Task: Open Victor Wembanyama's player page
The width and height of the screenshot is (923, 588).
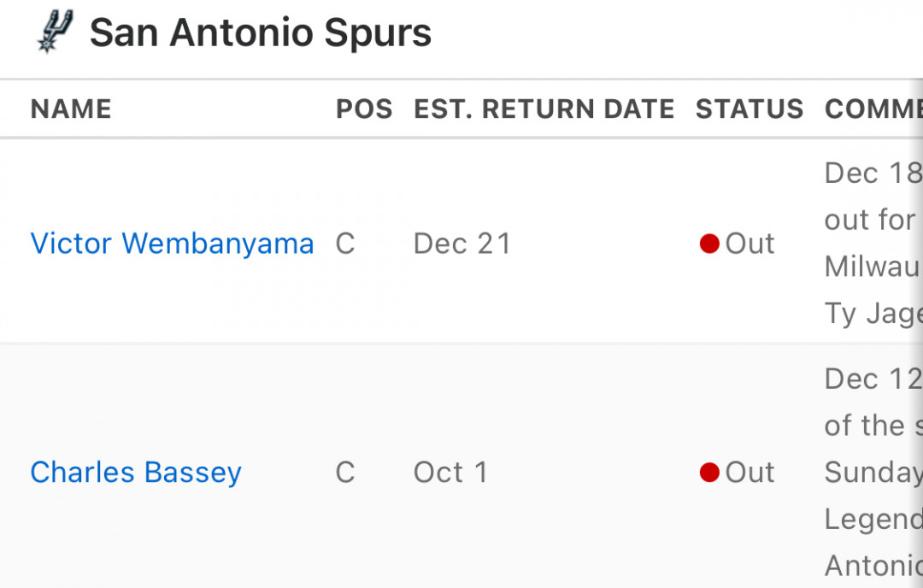Action: (x=172, y=243)
